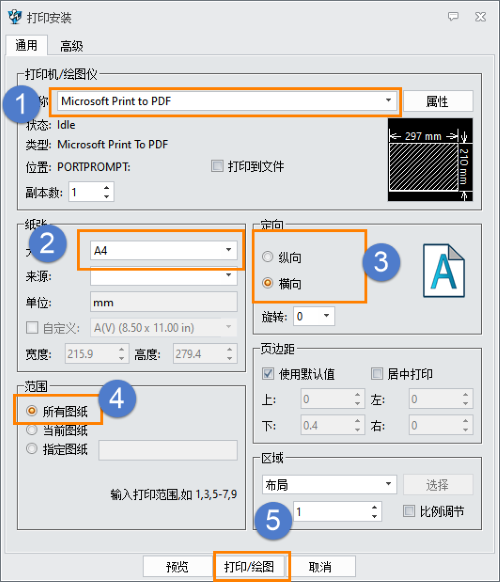Image resolution: width=500 pixels, height=582 pixels.
Task: Click the 选择 button in 区域
Action: click(438, 484)
